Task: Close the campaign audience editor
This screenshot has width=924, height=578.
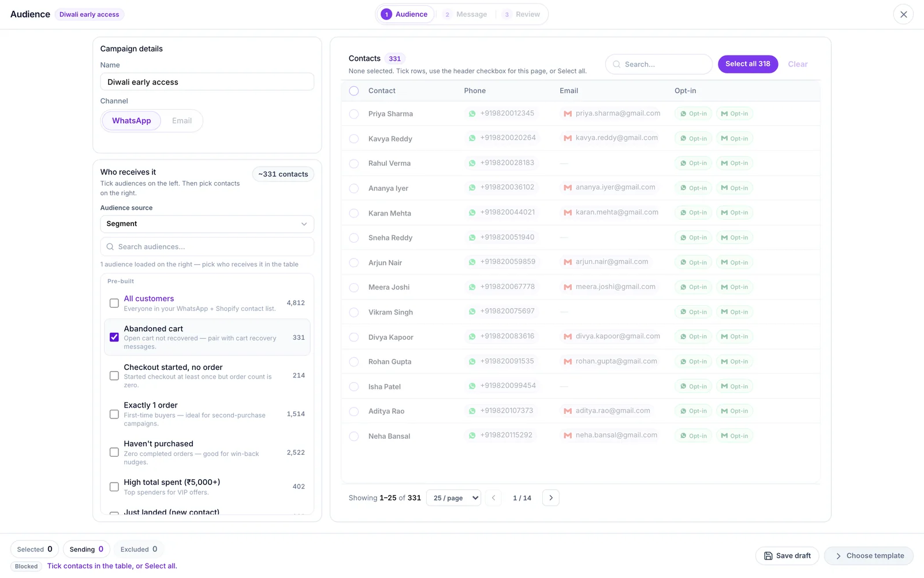Action: click(x=903, y=14)
